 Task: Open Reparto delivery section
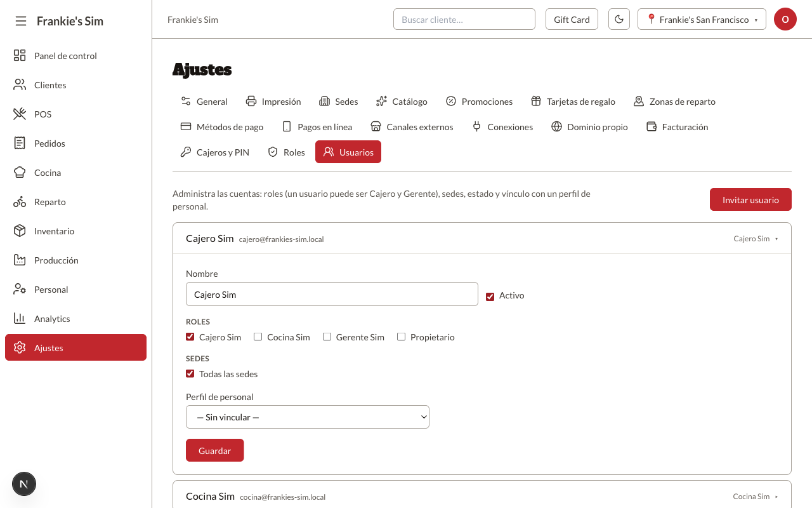click(75, 202)
